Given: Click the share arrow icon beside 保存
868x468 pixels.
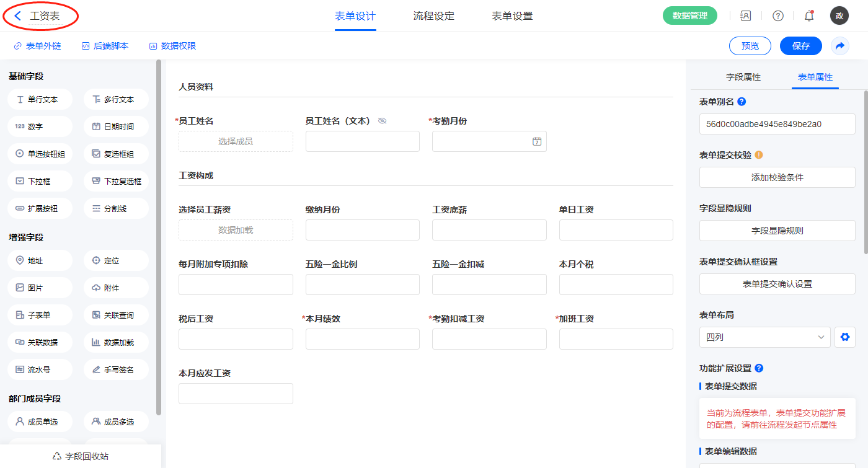Looking at the screenshot, I should click(x=840, y=46).
